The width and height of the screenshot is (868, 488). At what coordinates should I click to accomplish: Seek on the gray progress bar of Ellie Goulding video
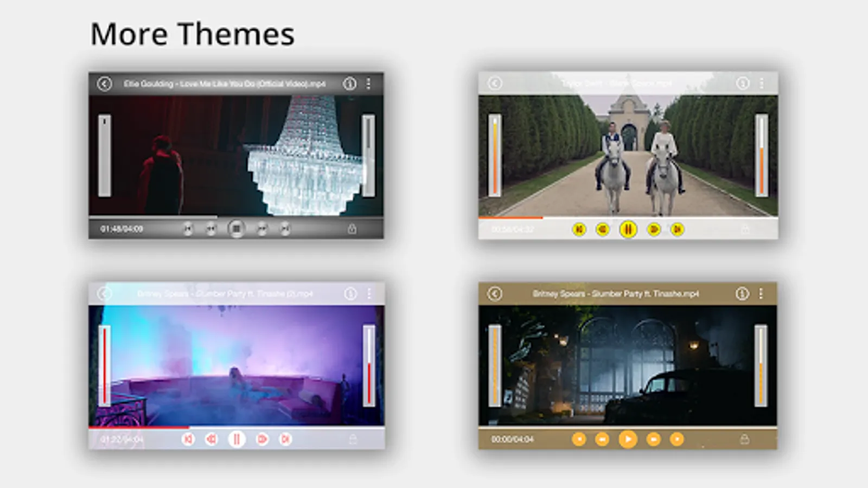[x=236, y=217]
